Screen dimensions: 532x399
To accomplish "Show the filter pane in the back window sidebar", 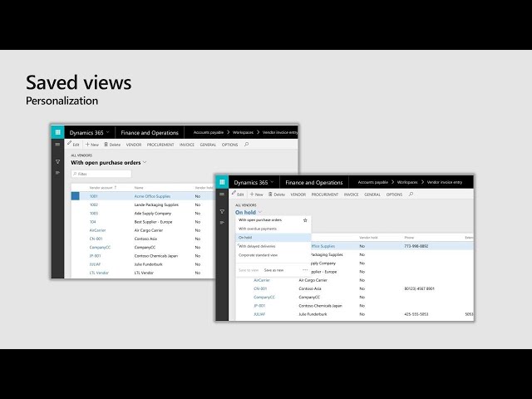I will pyautogui.click(x=57, y=162).
